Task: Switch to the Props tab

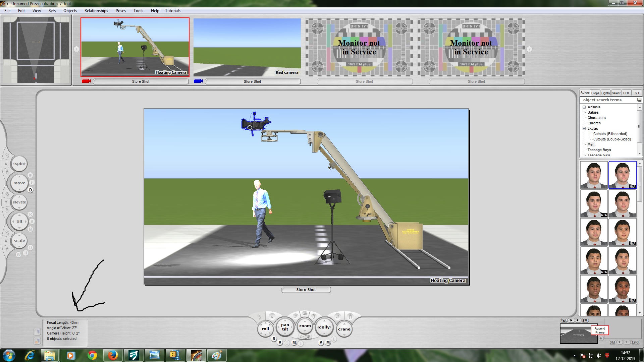Action: 595,93
